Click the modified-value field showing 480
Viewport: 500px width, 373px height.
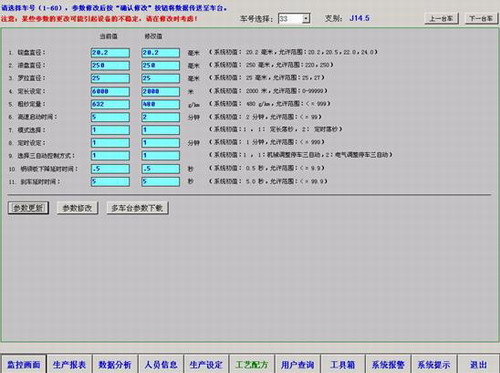point(160,104)
